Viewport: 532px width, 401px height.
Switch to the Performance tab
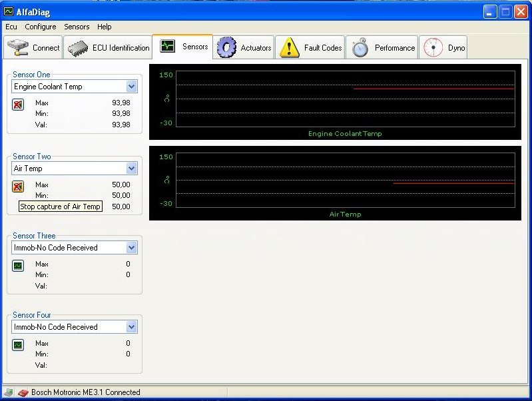tap(383, 48)
